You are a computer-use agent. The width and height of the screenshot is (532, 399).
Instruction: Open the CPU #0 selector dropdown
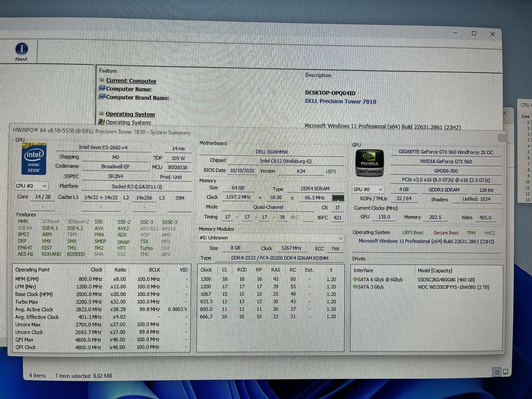pyautogui.click(x=31, y=186)
